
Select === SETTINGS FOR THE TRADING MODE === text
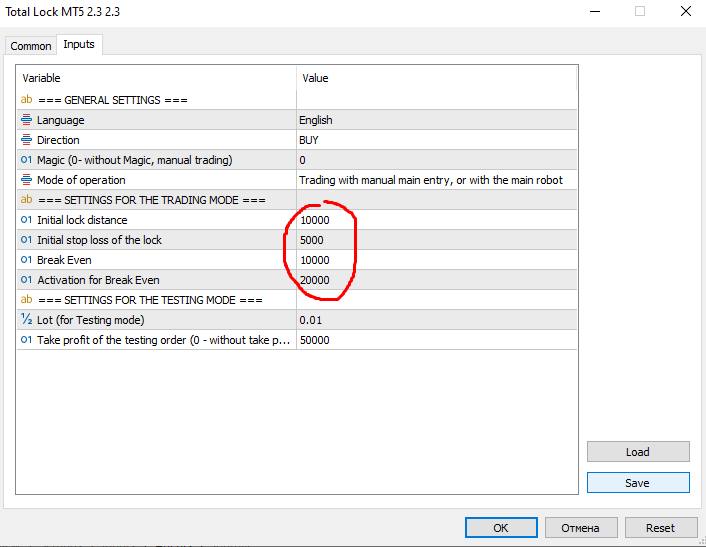pos(152,200)
